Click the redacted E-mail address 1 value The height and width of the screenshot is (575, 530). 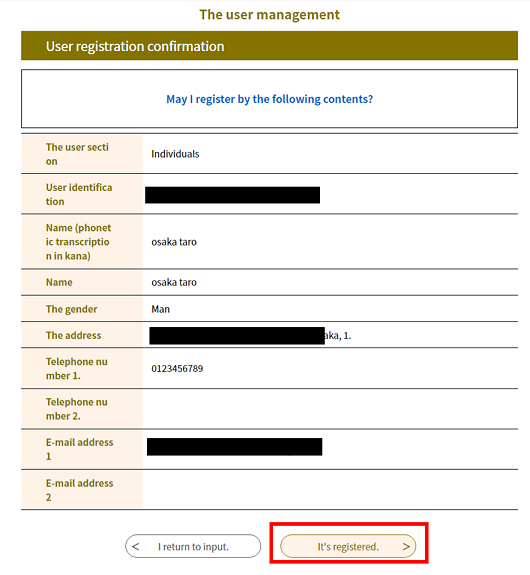pyautogui.click(x=235, y=447)
